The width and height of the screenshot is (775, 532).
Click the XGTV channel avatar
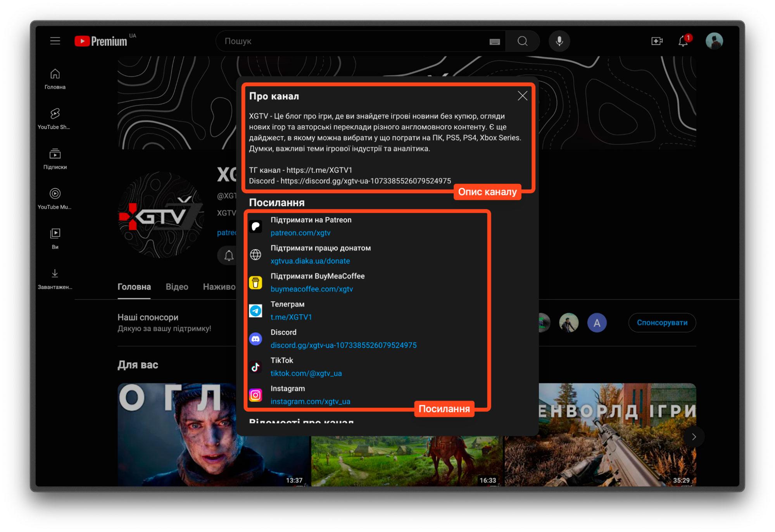(161, 215)
